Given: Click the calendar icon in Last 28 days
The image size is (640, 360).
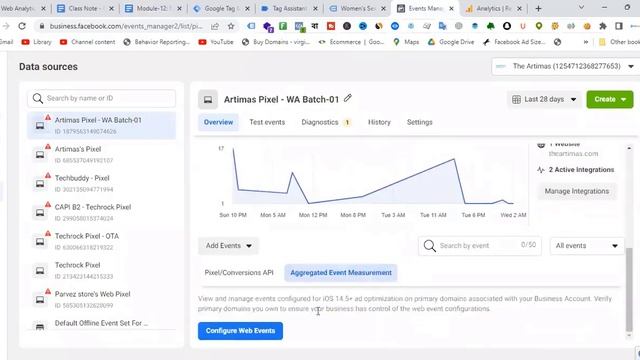Looking at the screenshot, I should (516, 99).
